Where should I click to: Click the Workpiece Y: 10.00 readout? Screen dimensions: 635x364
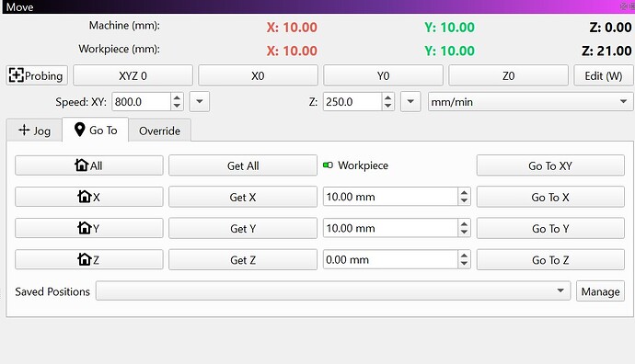(x=449, y=51)
